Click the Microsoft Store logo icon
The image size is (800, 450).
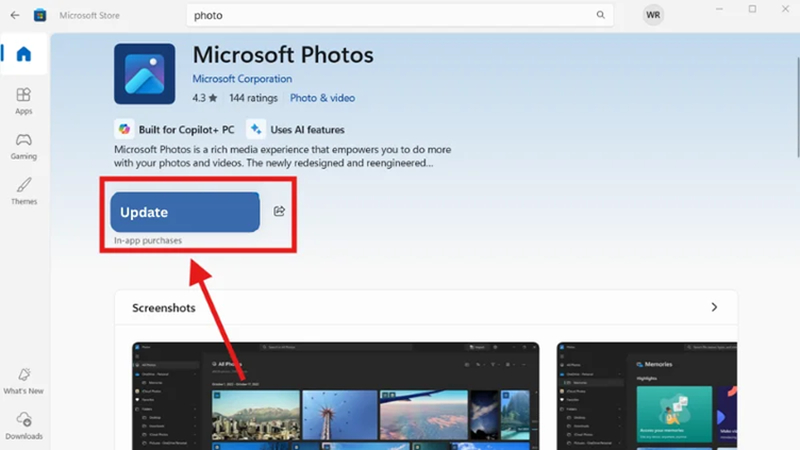pos(40,15)
